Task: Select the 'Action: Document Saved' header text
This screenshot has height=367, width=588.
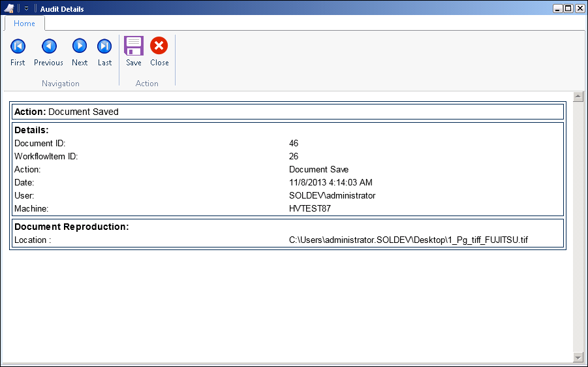Action: pyautogui.click(x=67, y=112)
